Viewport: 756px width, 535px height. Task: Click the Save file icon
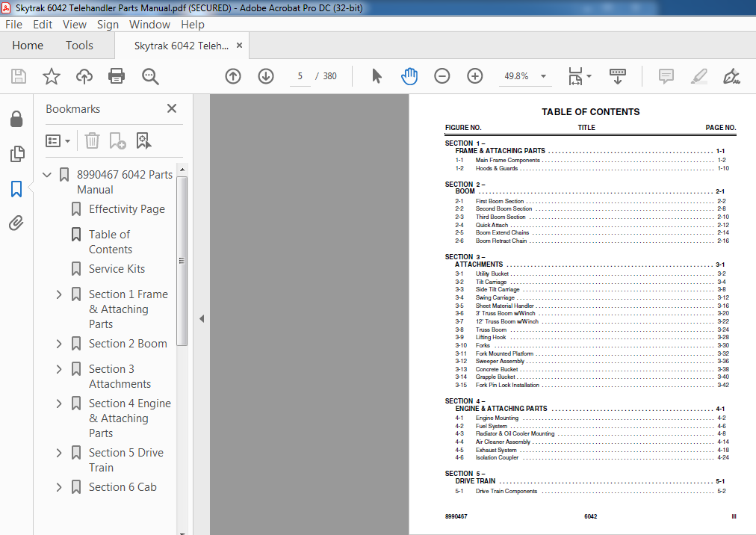(19, 76)
